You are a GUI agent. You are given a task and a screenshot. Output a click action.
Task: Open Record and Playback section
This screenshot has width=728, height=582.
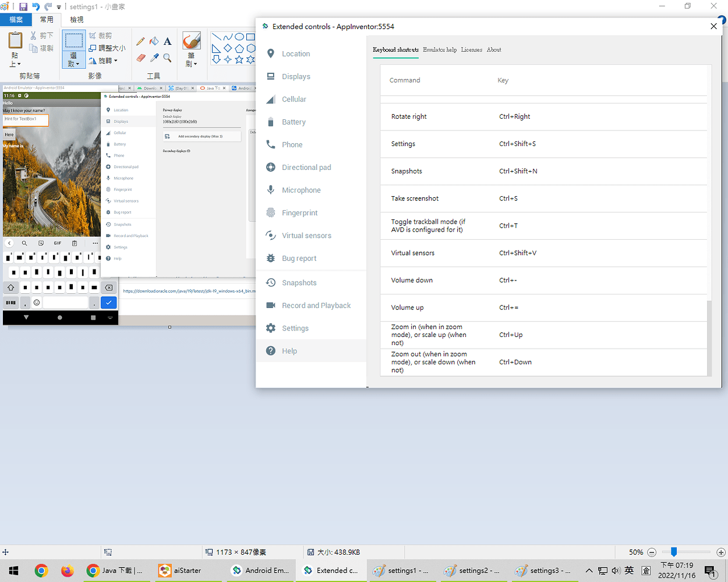click(315, 305)
